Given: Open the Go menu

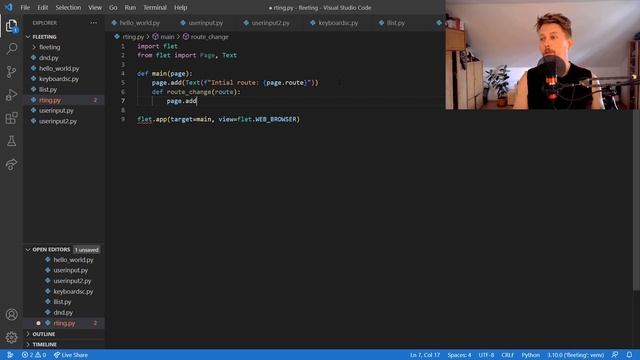Looking at the screenshot, I should pyautogui.click(x=113, y=7).
